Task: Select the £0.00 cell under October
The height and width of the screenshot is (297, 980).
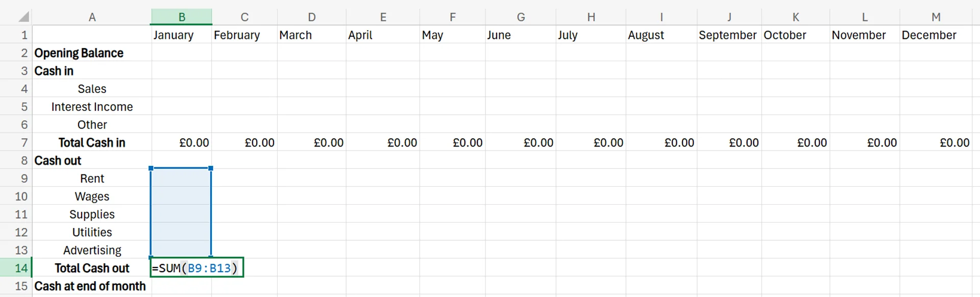Action: [x=796, y=142]
